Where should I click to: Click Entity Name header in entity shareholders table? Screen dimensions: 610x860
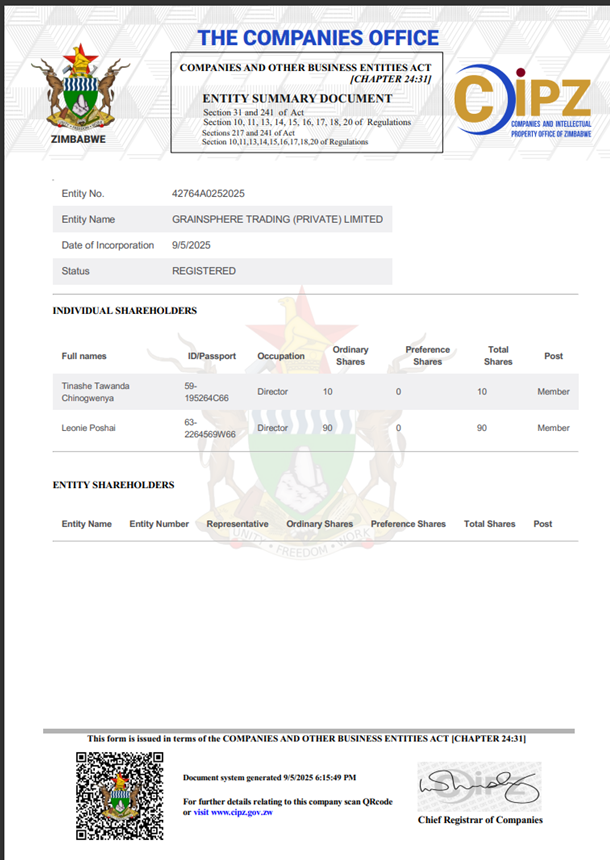[87, 524]
